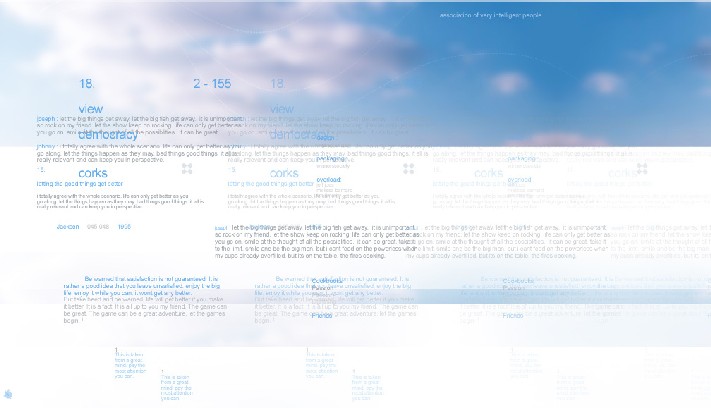
Task: Click the "1935" link in the left footer row
Action: coord(124,227)
